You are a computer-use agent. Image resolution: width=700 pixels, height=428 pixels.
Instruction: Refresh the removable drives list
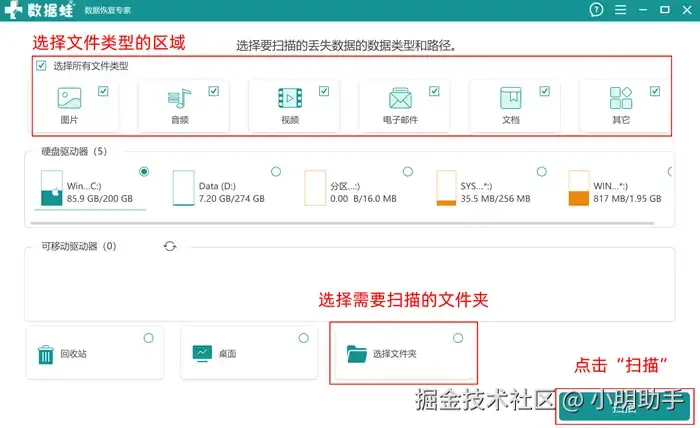(170, 246)
